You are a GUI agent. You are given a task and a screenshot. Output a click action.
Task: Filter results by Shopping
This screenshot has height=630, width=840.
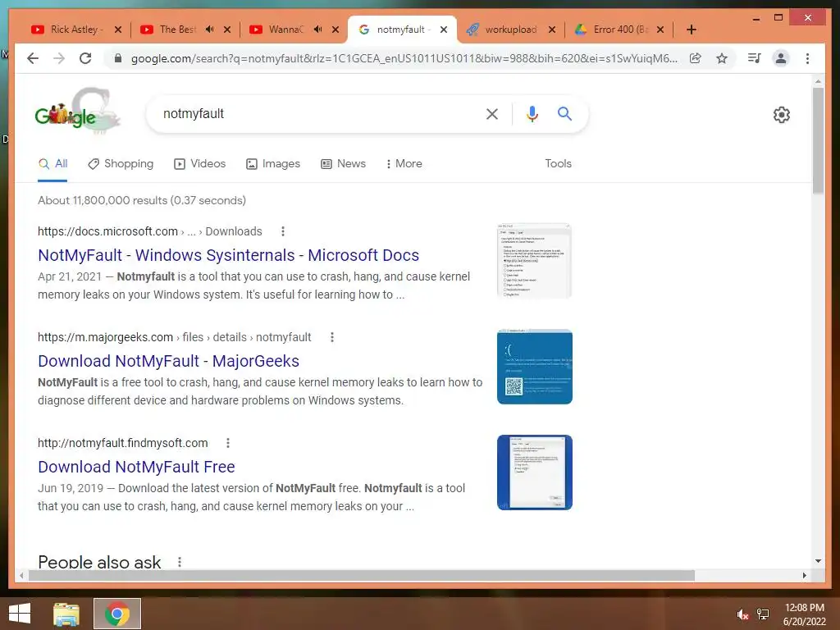click(x=121, y=164)
